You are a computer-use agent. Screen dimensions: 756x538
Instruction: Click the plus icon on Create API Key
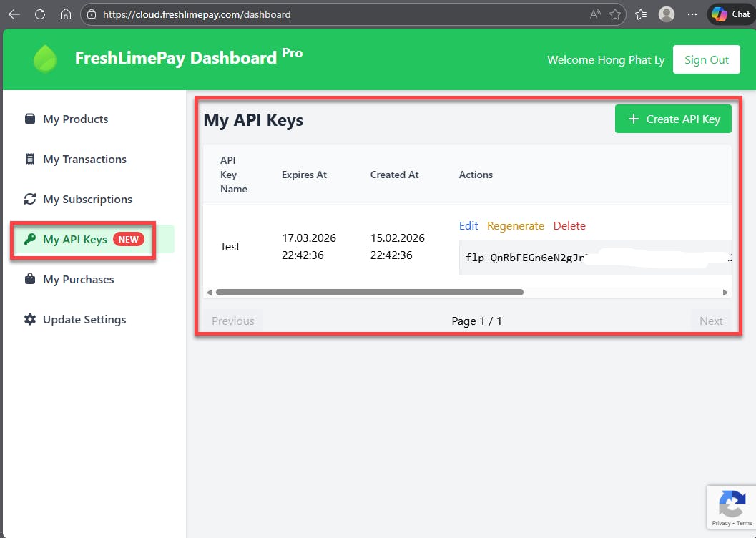(634, 119)
